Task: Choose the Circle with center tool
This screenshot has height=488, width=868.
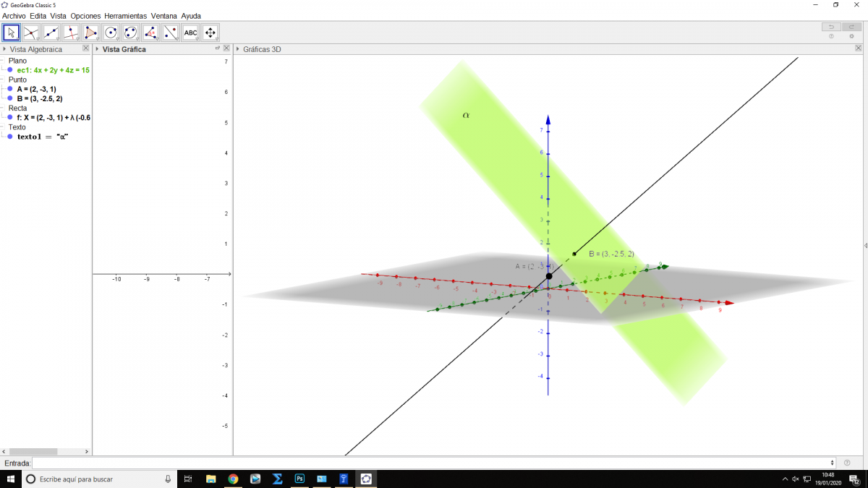Action: (x=111, y=33)
